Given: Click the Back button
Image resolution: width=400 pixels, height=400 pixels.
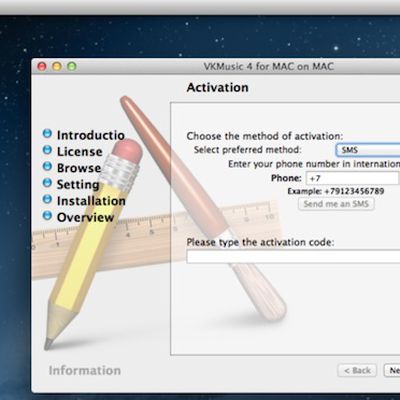Looking at the screenshot, I should coord(357,370).
